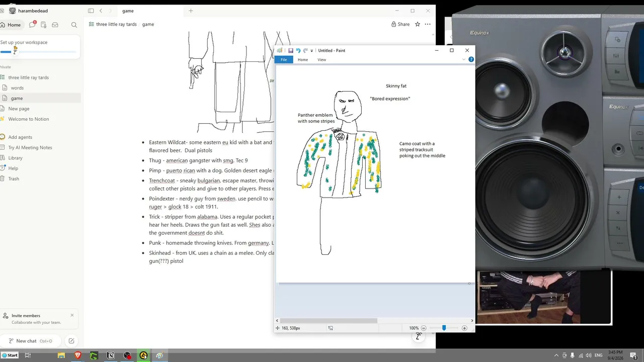Collapse the Paint ribbon chevron
This screenshot has width=644, height=362.
point(464,59)
